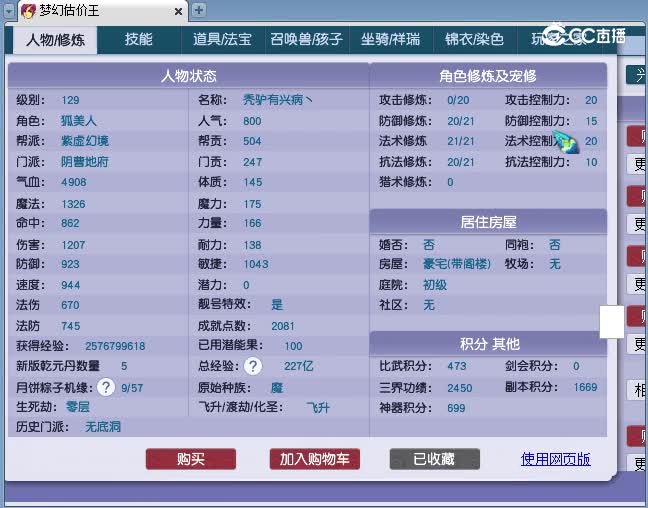Screen dimensions: 648x508
Task: Click the help icon next to 月饼粽子机缘
Action: [x=106, y=388]
